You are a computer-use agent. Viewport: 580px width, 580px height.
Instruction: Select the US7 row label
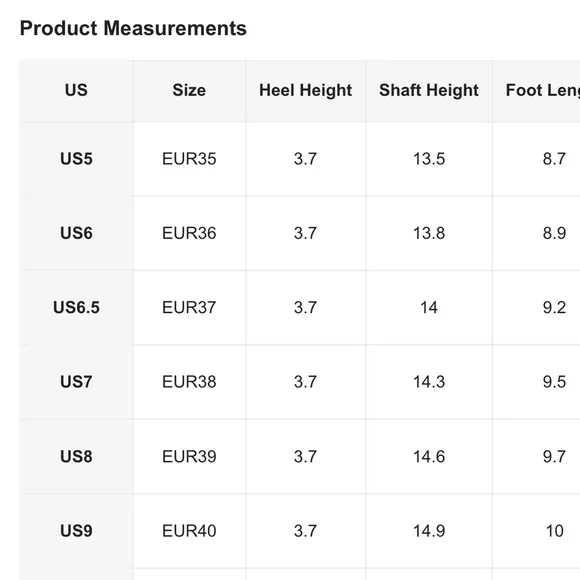(x=76, y=382)
